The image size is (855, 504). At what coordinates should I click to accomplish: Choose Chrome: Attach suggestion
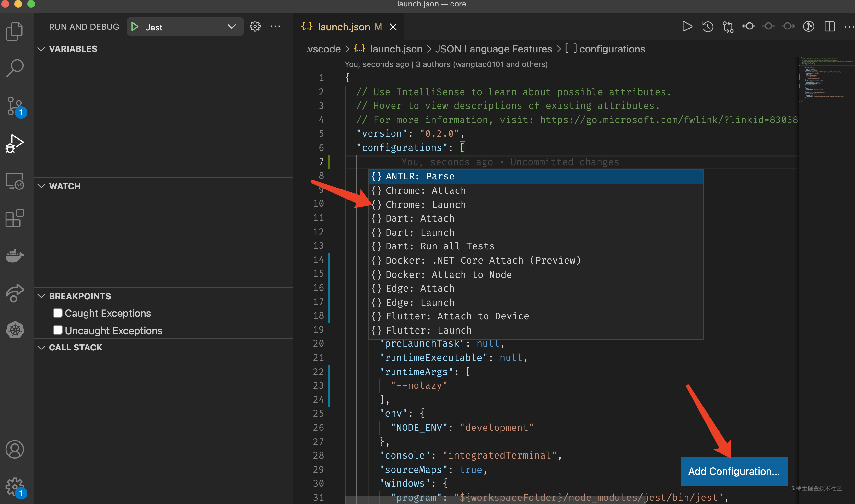click(536, 190)
